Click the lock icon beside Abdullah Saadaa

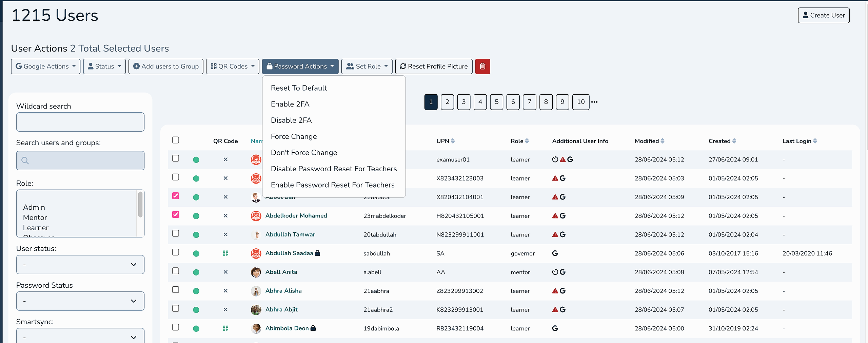pyautogui.click(x=317, y=253)
